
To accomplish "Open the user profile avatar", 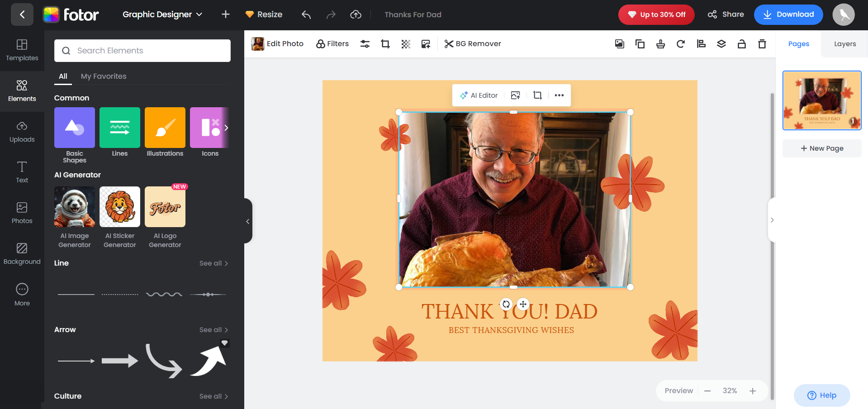I will [x=844, y=14].
